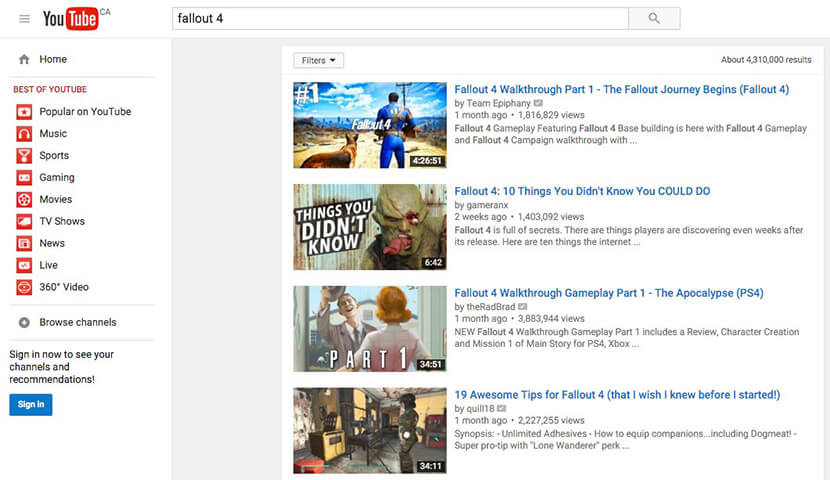Image resolution: width=830 pixels, height=480 pixels.
Task: Open Movies category label
Action: (56, 200)
